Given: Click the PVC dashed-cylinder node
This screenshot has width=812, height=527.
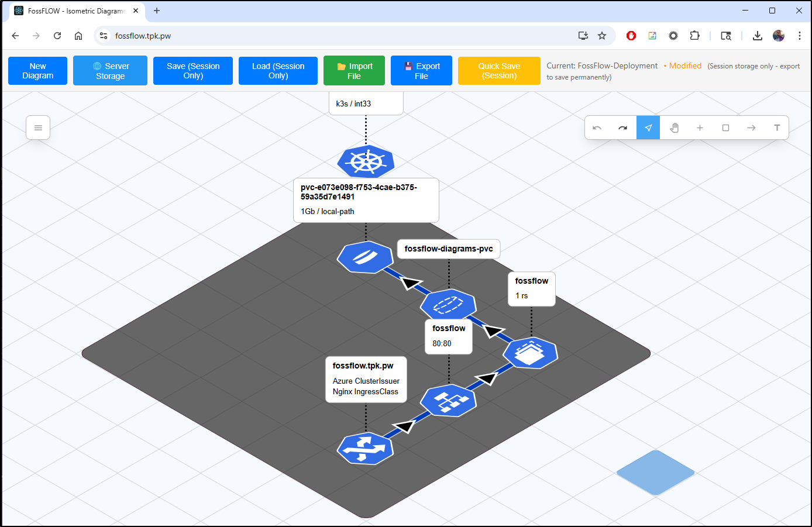Looking at the screenshot, I should 449,305.
